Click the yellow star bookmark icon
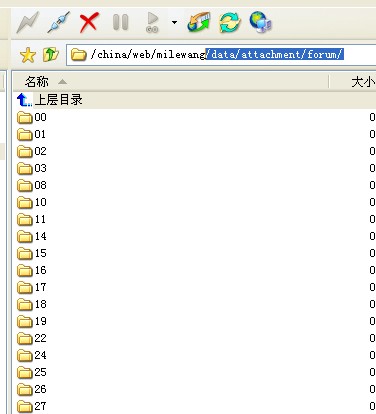The height and width of the screenshot is (414, 376). (x=28, y=55)
